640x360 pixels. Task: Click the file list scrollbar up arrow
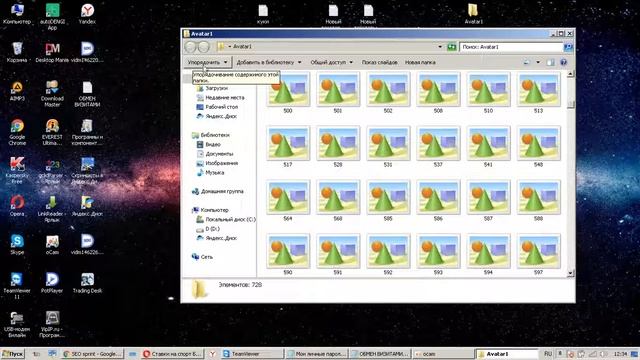571,73
